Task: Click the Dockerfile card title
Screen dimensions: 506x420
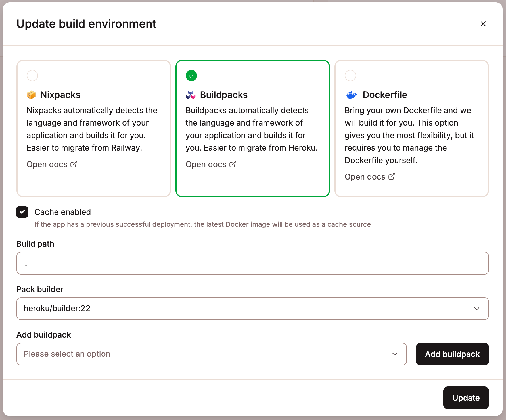Action: [385, 95]
